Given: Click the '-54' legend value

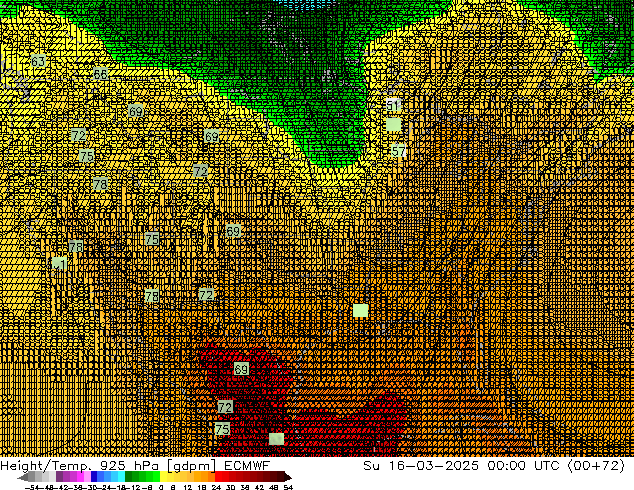Looking at the screenshot, I should (x=32, y=487).
